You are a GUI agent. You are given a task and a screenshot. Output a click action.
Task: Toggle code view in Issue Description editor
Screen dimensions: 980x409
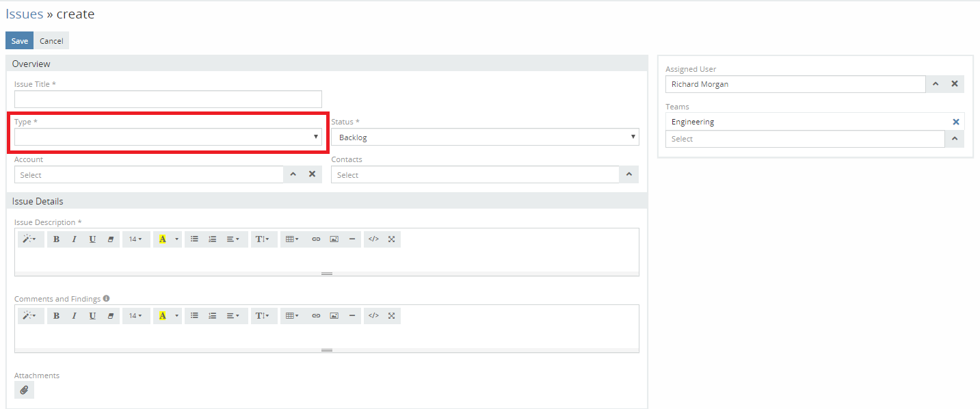pyautogui.click(x=373, y=239)
